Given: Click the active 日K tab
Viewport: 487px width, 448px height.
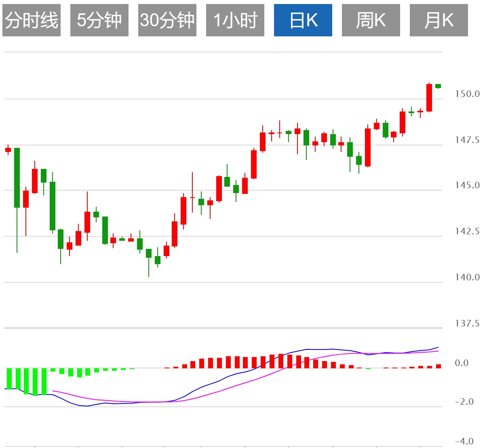Looking at the screenshot, I should pos(303,20).
